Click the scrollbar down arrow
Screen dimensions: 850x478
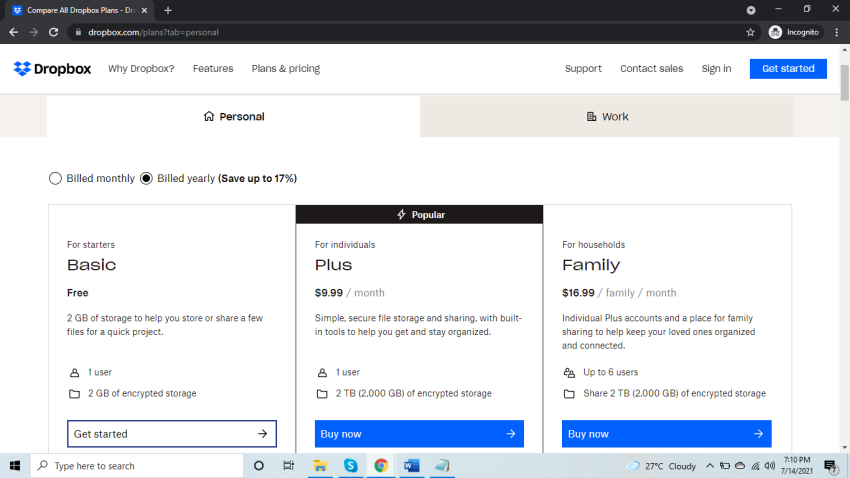845,448
